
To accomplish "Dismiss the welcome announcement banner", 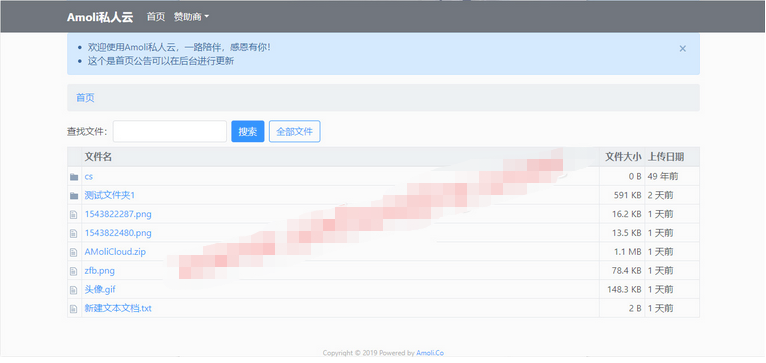I will (x=682, y=48).
